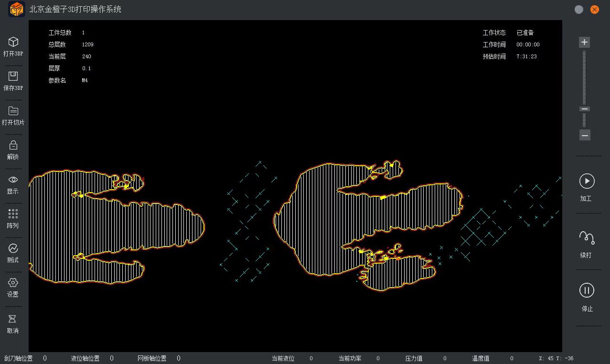This screenshot has height=364, width=610.
Task: Start processing with the play button
Action: coord(587,181)
